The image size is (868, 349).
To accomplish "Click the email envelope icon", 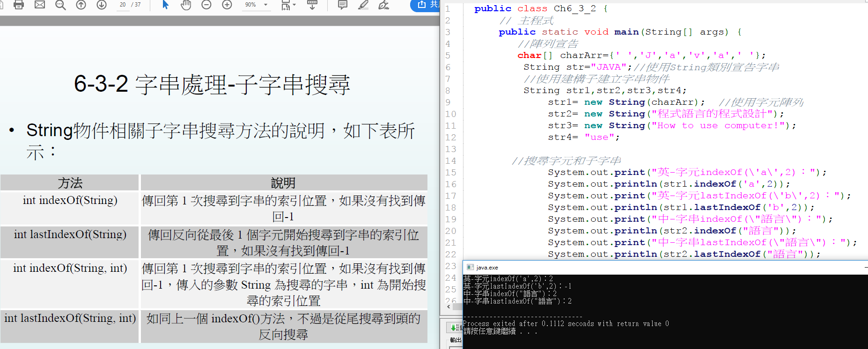I will click(x=40, y=5).
